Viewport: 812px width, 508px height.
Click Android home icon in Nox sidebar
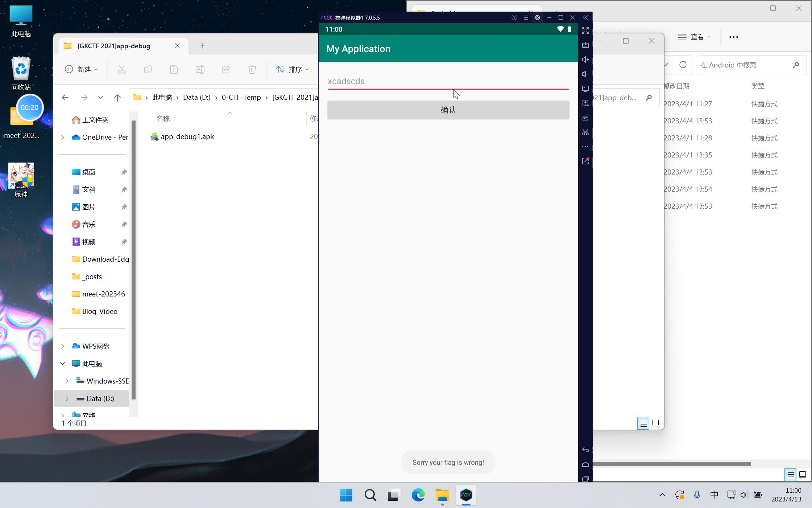tap(585, 464)
